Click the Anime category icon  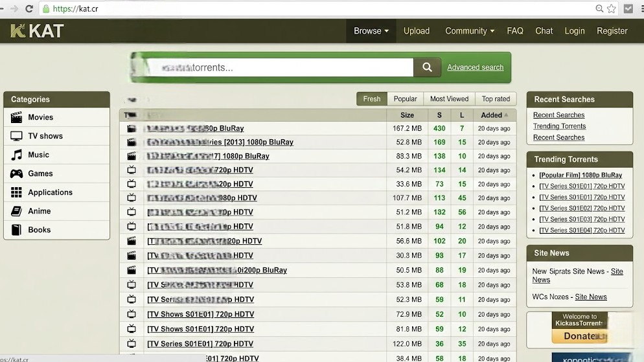16,211
